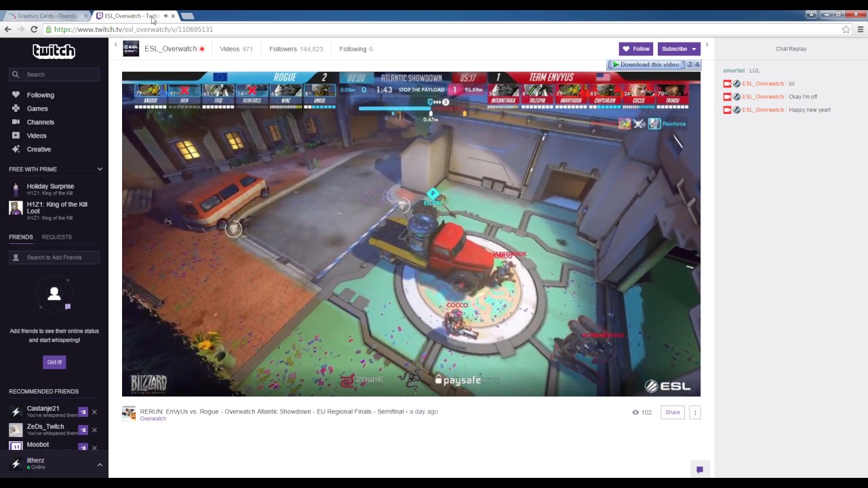Collapse the Free With Prime section
This screenshot has width=868, height=488.
pos(100,169)
